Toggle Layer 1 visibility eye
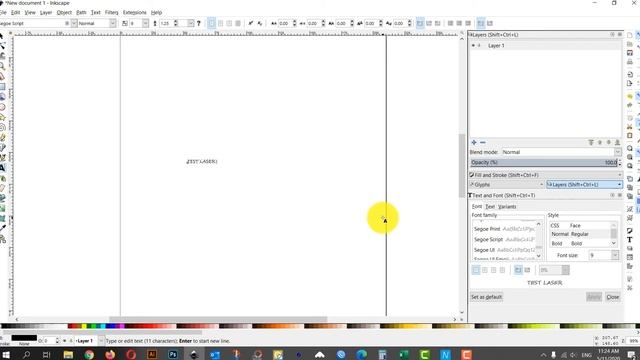Screen dimensions: 640x360 tap(473, 46)
